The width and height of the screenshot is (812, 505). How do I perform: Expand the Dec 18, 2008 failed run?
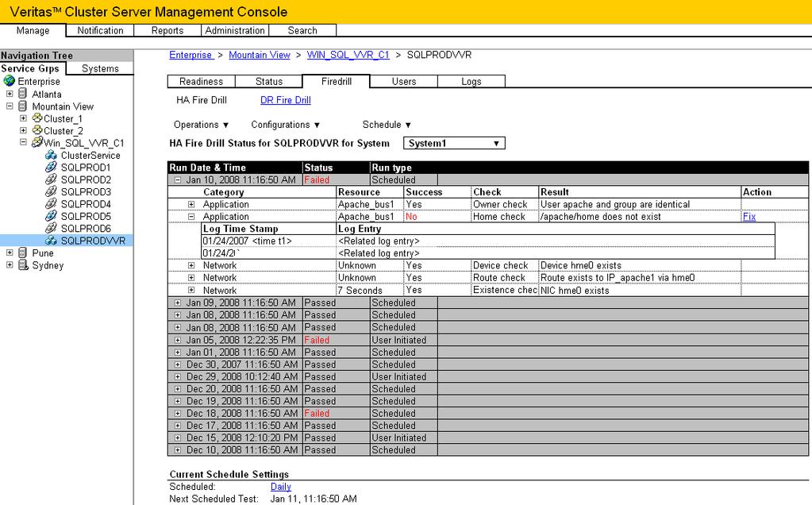(178, 414)
